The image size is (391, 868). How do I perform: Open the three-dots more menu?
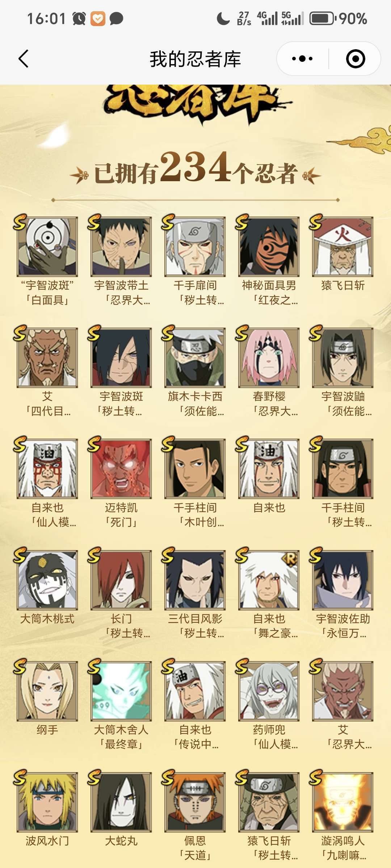tap(302, 59)
